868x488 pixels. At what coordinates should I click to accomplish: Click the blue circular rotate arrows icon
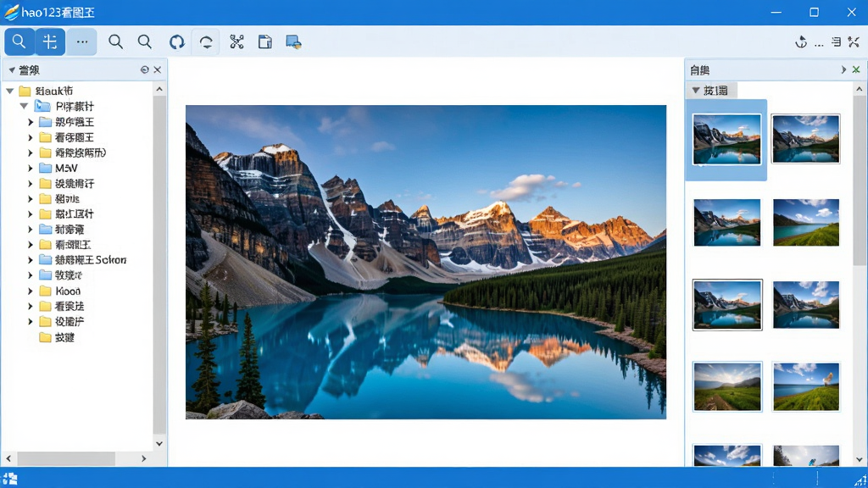point(176,42)
